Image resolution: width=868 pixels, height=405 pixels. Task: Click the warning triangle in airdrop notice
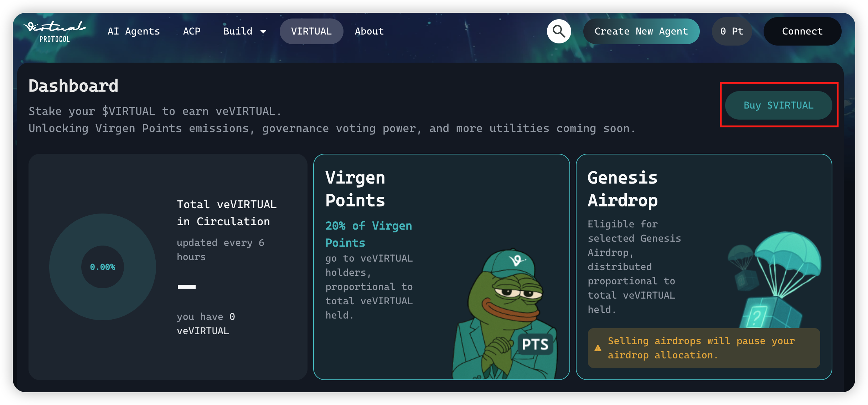click(x=598, y=348)
